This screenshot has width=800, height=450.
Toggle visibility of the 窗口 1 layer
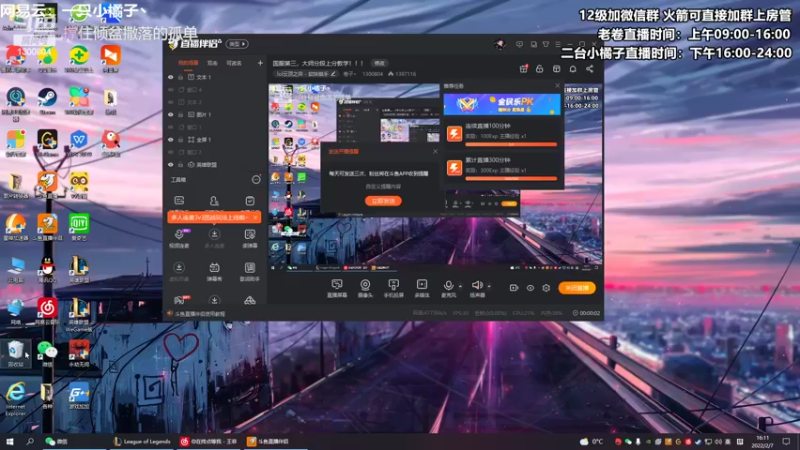170,127
